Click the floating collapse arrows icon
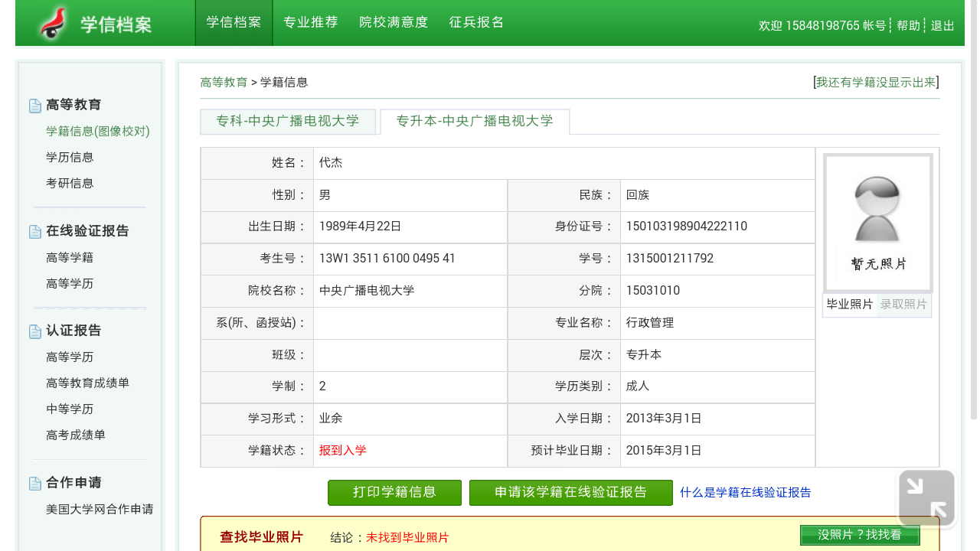The width and height of the screenshot is (980, 551). tap(926, 498)
